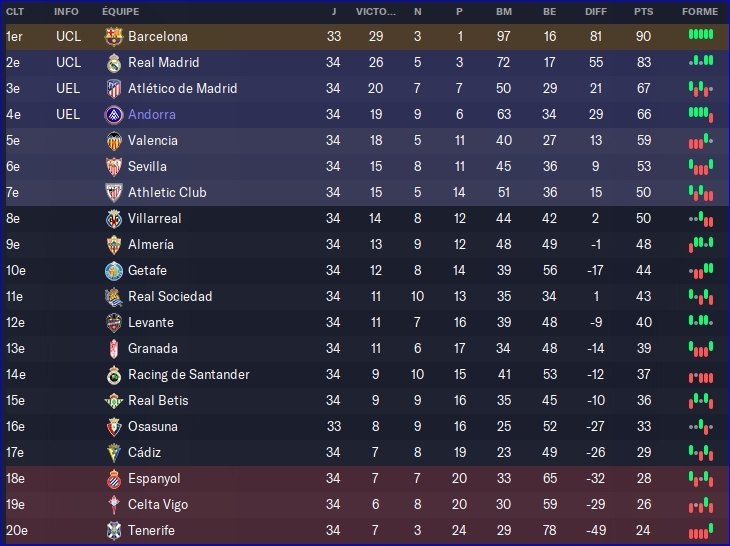Click the Real Madrid club crest

(x=113, y=62)
